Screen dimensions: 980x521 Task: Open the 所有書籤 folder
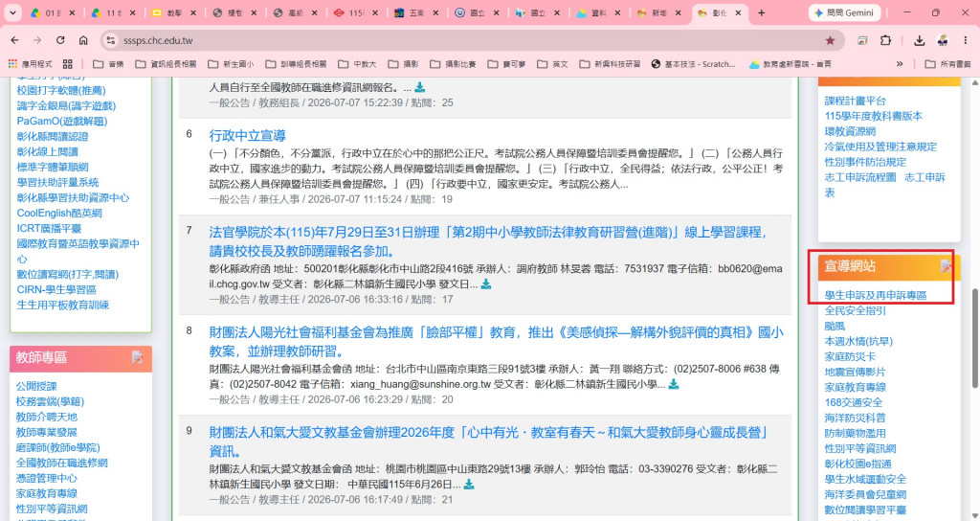tap(948, 64)
